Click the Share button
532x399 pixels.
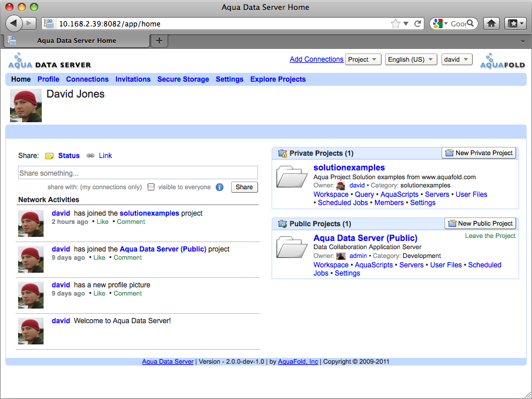245,187
